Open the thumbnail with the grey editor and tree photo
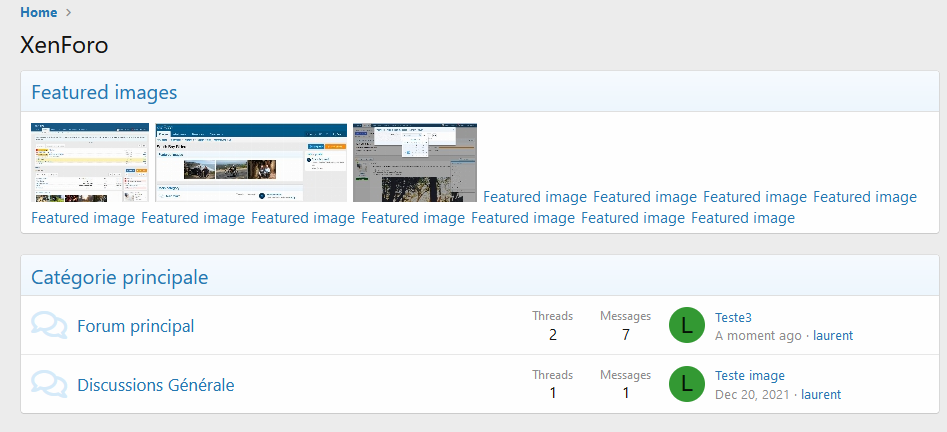 415,163
